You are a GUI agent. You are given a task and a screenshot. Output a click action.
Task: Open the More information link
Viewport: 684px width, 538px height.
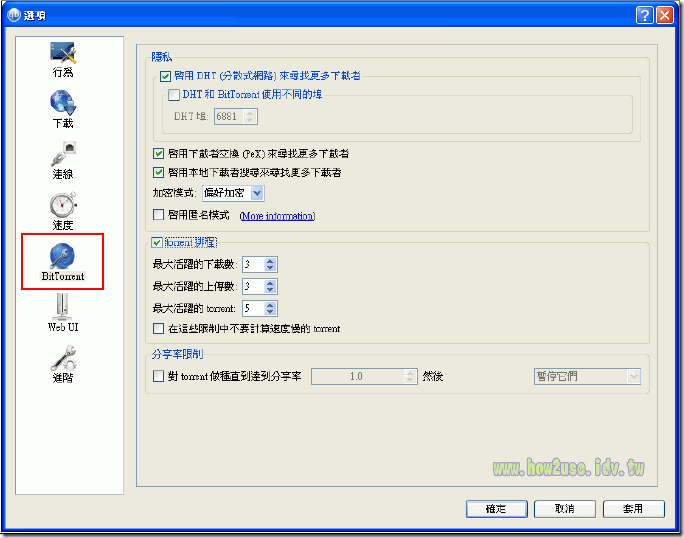click(x=276, y=216)
